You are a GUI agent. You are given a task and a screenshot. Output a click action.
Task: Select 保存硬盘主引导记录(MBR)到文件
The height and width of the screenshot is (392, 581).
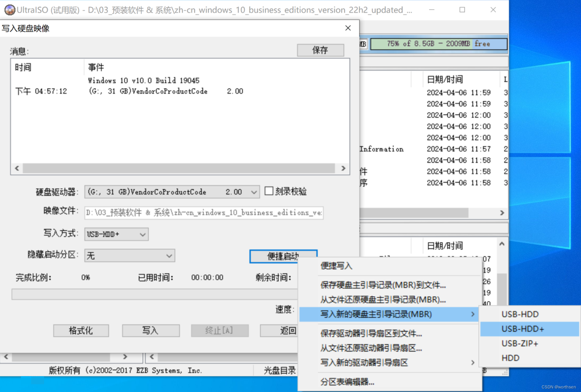pos(389,285)
